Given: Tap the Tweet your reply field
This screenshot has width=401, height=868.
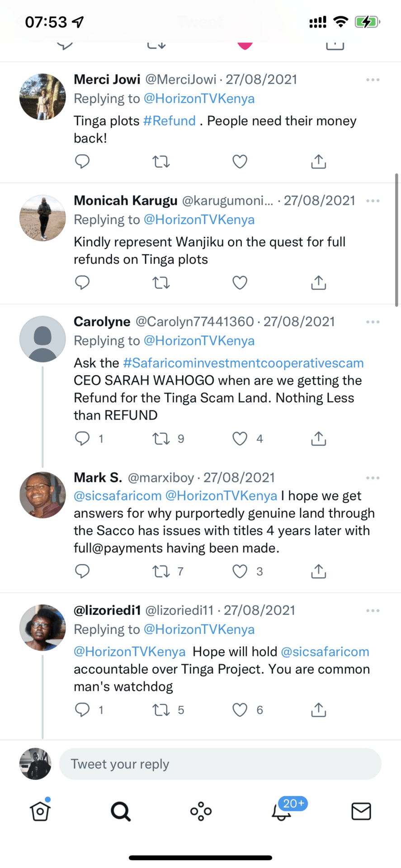Looking at the screenshot, I should tap(220, 764).
